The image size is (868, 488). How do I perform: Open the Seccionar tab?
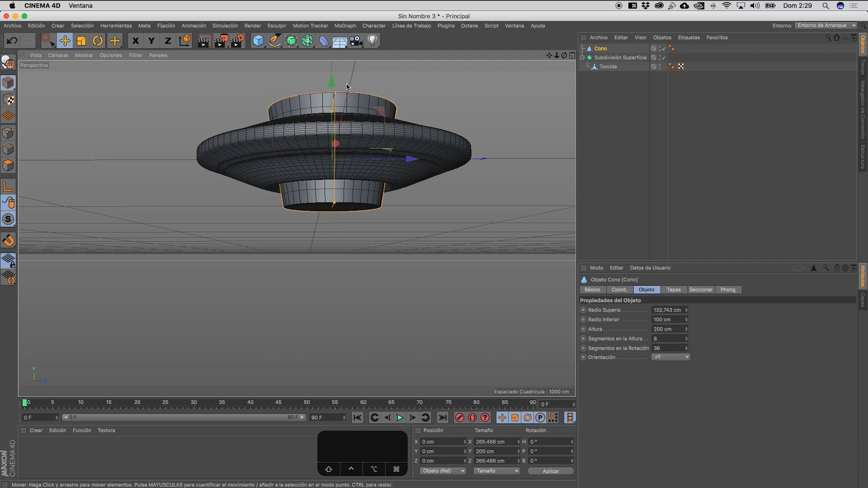(x=701, y=290)
